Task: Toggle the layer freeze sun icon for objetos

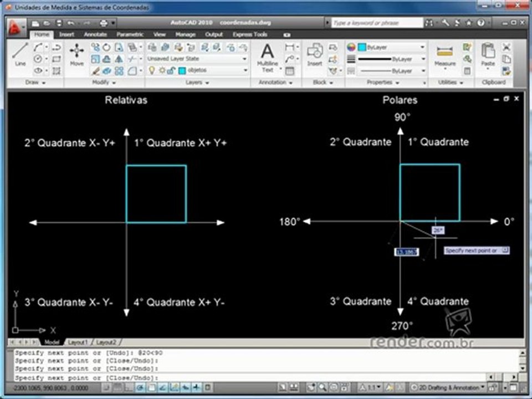Action: (162, 70)
